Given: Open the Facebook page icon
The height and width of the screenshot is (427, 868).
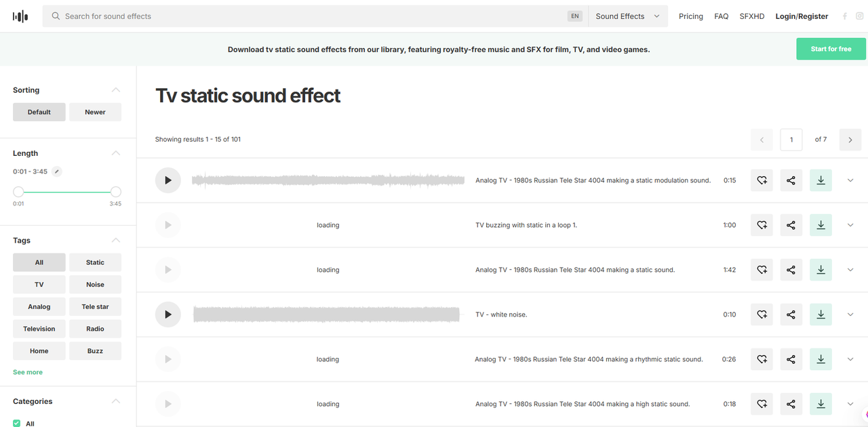Looking at the screenshot, I should click(845, 16).
